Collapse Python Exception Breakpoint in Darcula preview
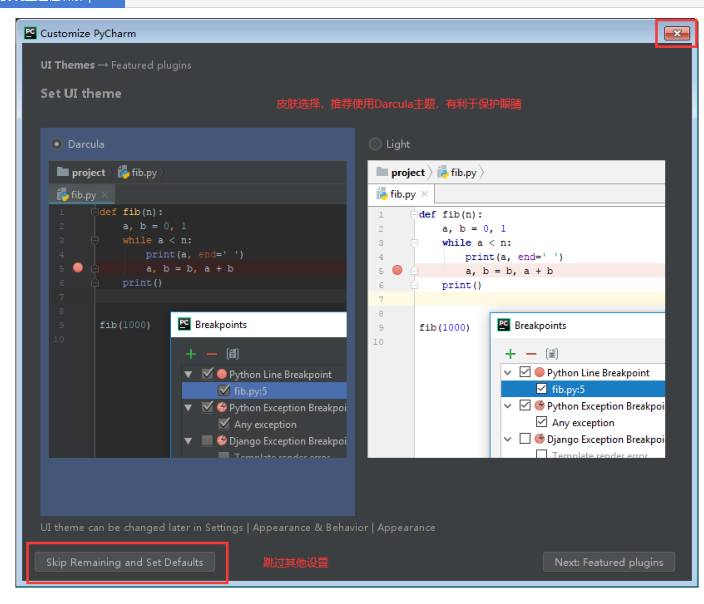Image resolution: width=704 pixels, height=604 pixels. pos(189,408)
